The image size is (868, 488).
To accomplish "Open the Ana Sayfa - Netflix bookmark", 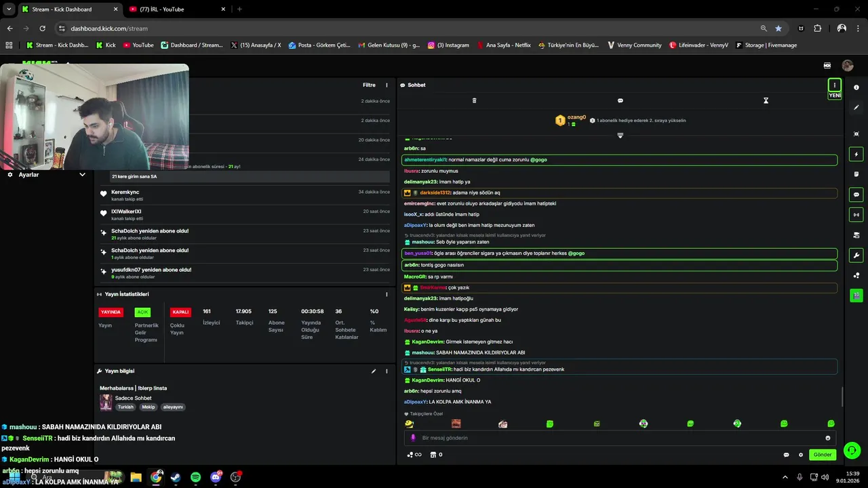I will [x=504, y=45].
